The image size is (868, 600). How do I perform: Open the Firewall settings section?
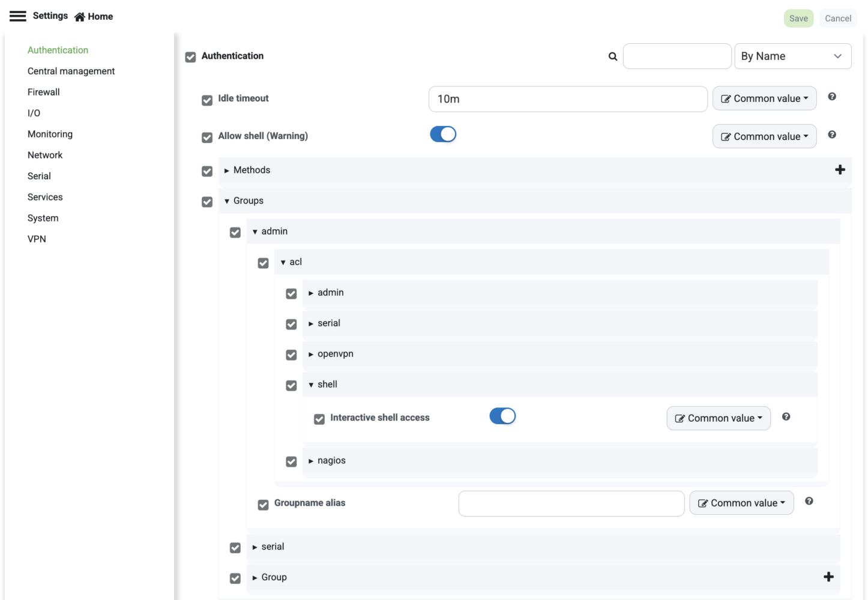(x=44, y=92)
